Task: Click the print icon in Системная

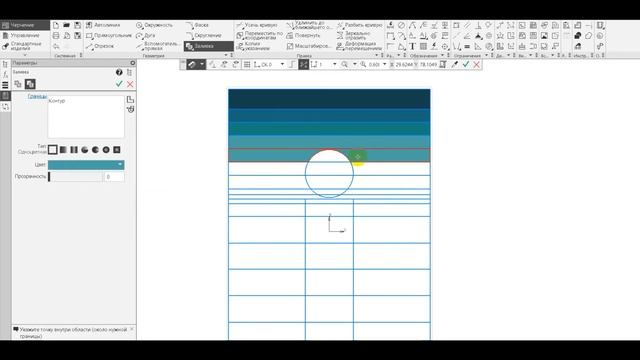Action: [x=56, y=36]
